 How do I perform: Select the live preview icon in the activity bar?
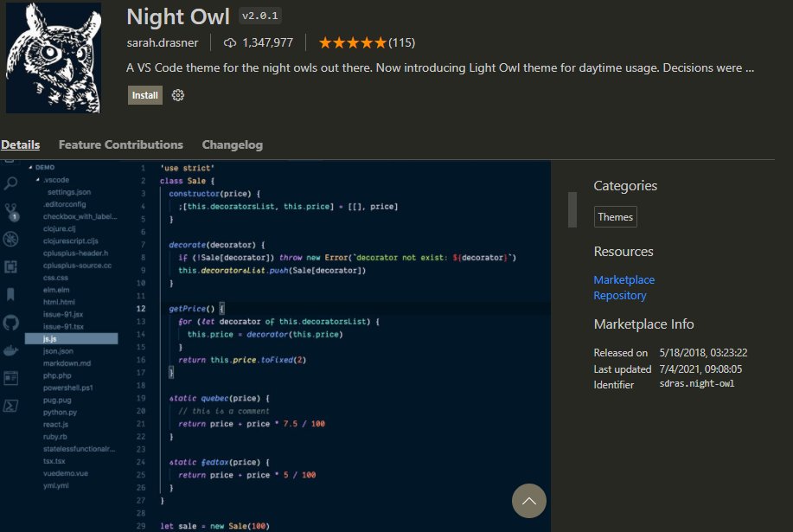[x=10, y=375]
